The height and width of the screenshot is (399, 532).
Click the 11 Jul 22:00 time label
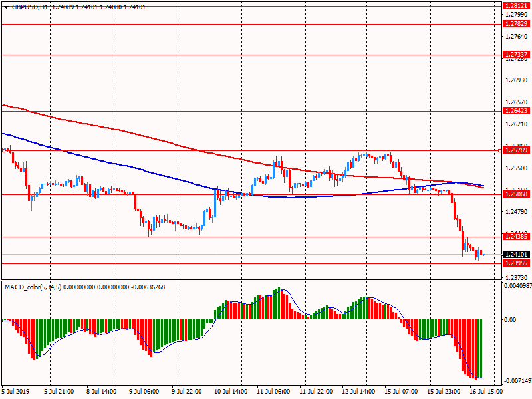(x=316, y=392)
